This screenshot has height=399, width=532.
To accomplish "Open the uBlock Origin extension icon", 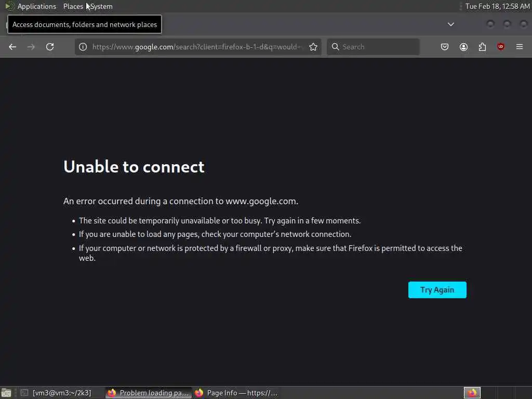I will click(501, 47).
